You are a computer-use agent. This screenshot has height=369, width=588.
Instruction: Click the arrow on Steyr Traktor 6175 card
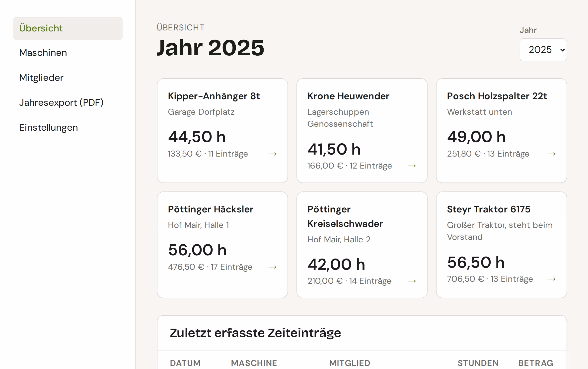[551, 279]
